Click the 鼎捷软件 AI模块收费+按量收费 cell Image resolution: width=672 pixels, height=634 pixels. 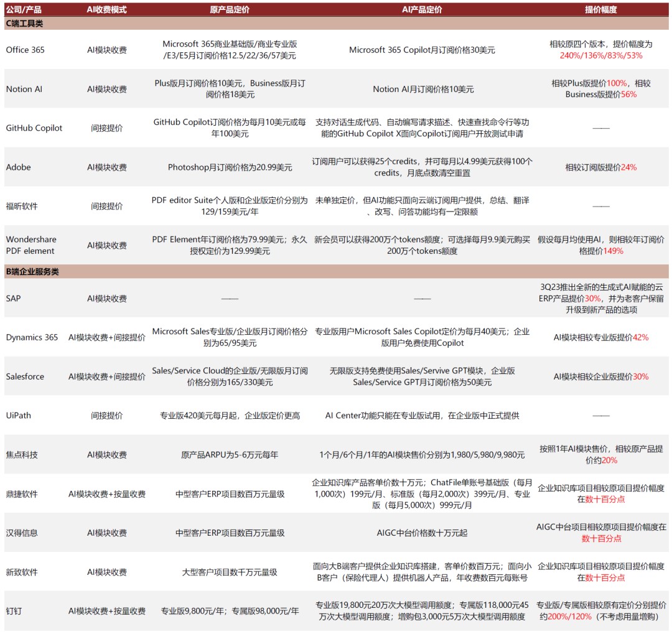[x=107, y=494]
